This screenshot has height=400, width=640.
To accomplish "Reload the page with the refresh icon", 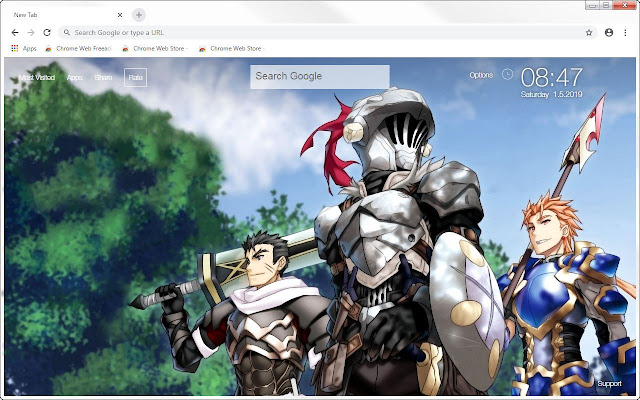I will [47, 32].
